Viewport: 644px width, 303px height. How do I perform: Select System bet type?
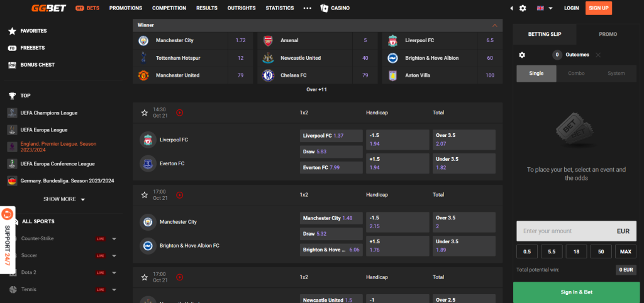pyautogui.click(x=616, y=74)
